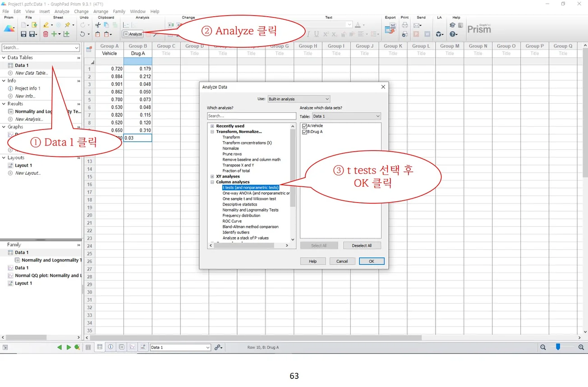Click the green Previous sheet arrow
The width and height of the screenshot is (588, 387).
[60, 347]
